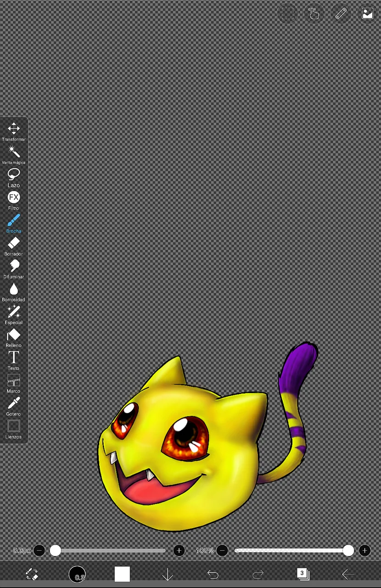Select the Brocha brush tool
The image size is (381, 588).
14,224
